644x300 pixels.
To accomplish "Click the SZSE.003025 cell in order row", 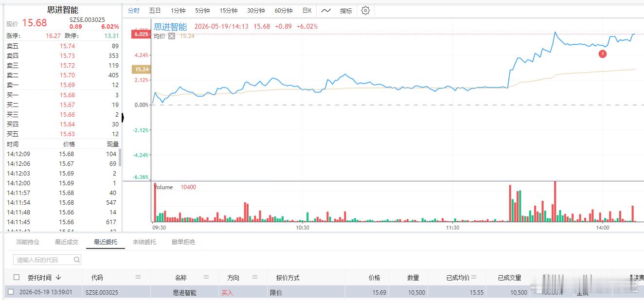I will click(102, 293).
